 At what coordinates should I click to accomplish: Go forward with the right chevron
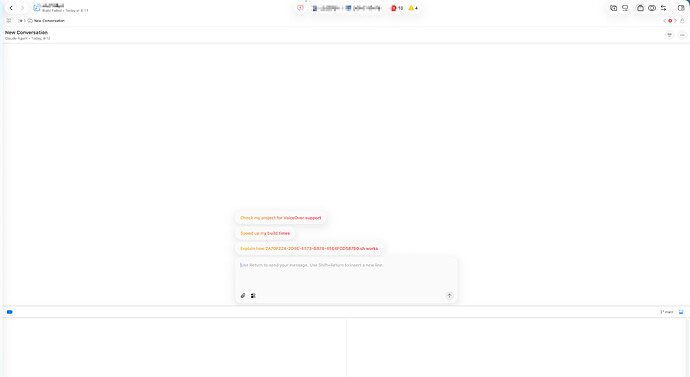coord(22,8)
